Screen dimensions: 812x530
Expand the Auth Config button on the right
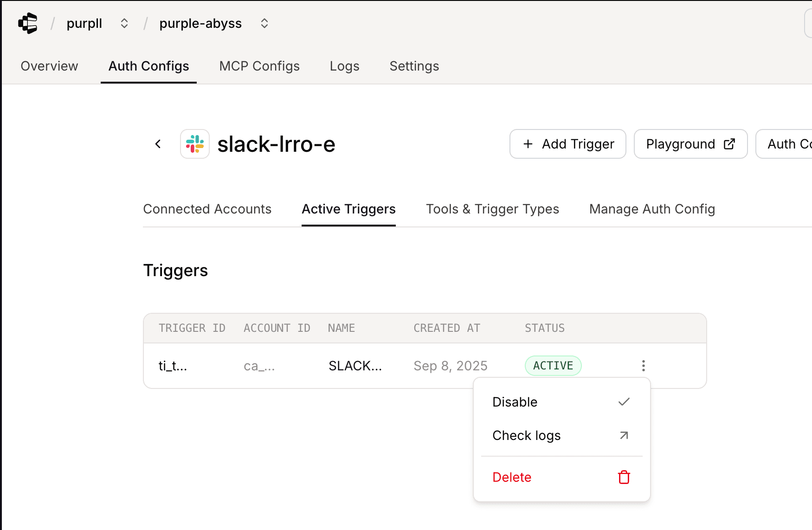789,144
